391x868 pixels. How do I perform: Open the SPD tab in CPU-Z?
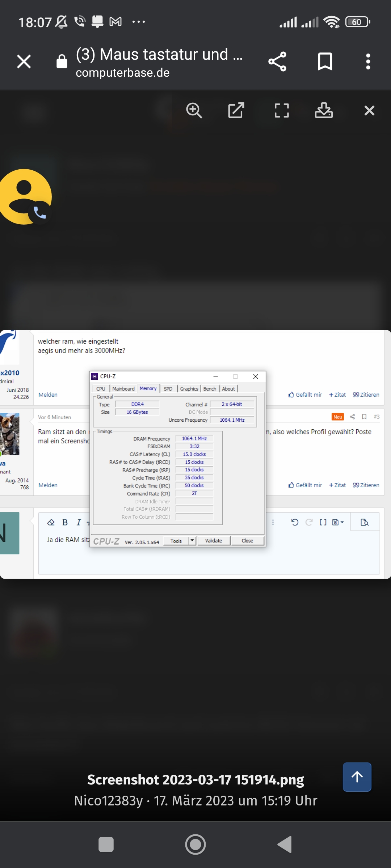[x=168, y=389]
